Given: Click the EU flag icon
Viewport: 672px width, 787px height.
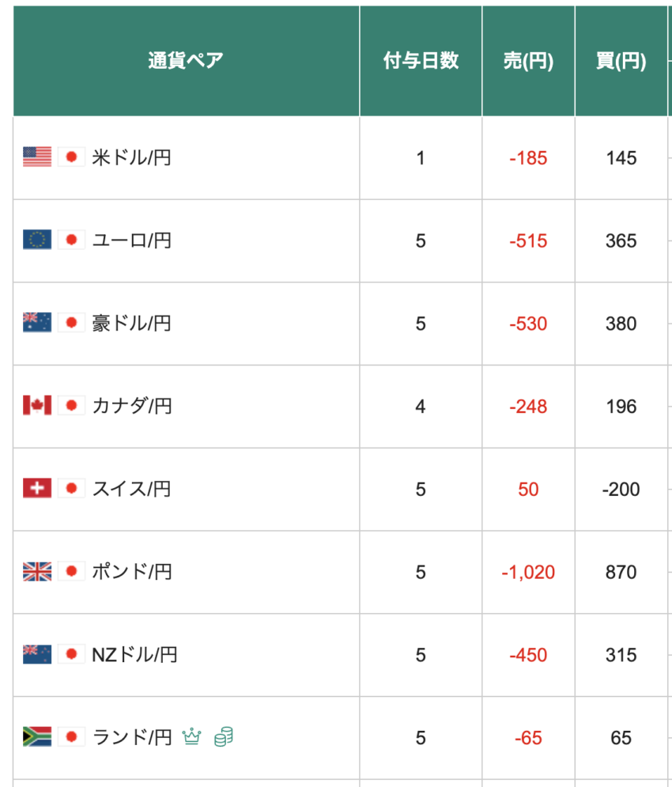Looking at the screenshot, I should 37,240.
